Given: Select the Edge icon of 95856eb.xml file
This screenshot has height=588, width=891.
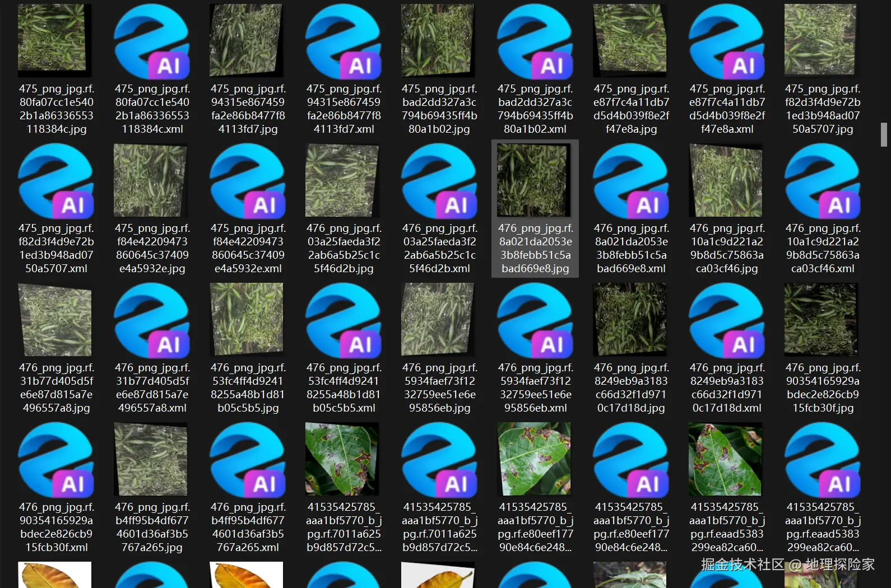Looking at the screenshot, I should pos(535,320).
